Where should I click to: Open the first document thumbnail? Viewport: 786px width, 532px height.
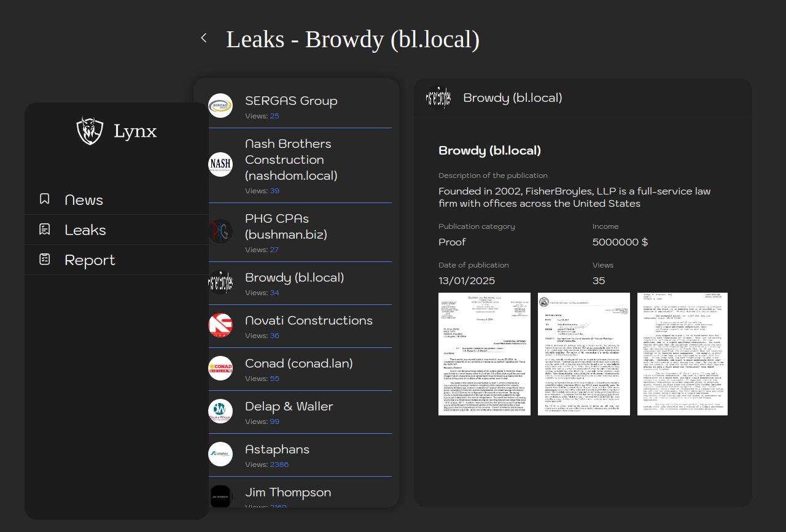pos(484,354)
